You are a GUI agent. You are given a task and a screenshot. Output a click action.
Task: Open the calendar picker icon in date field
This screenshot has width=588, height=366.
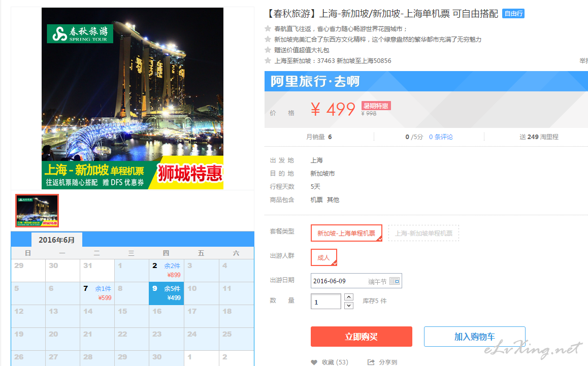(395, 281)
